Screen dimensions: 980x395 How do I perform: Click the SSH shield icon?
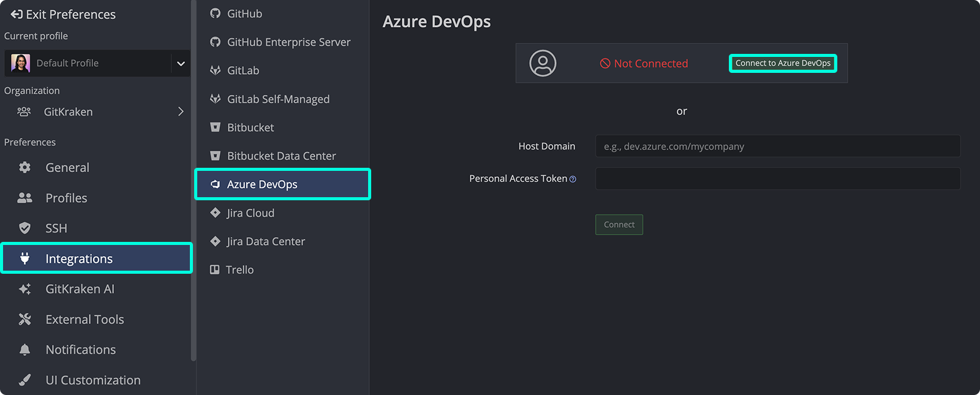click(x=24, y=228)
